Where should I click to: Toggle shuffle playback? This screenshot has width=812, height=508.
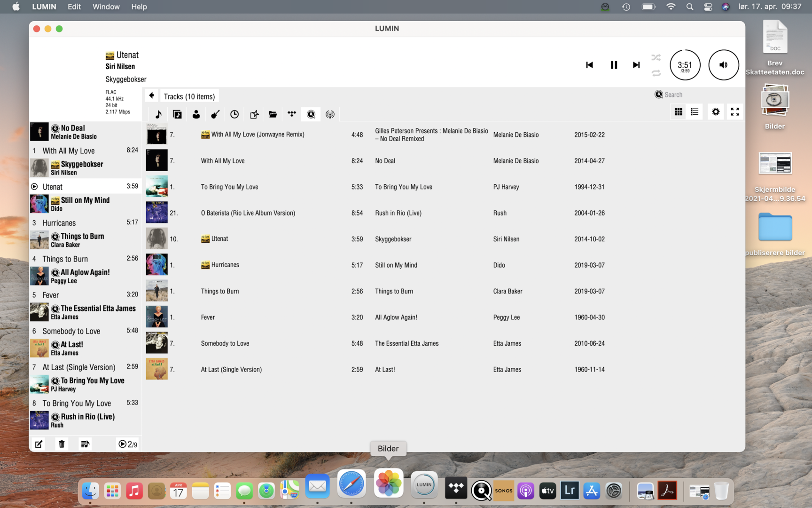[656, 57]
